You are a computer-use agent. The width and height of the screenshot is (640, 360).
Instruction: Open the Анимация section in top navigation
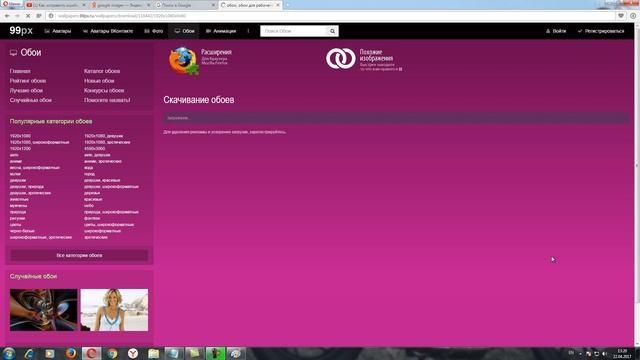tap(221, 31)
